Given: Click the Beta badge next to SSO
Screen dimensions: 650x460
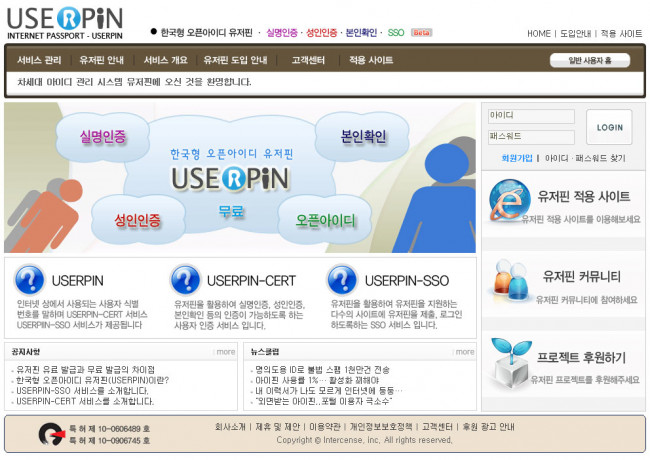Looking at the screenshot, I should point(422,32).
